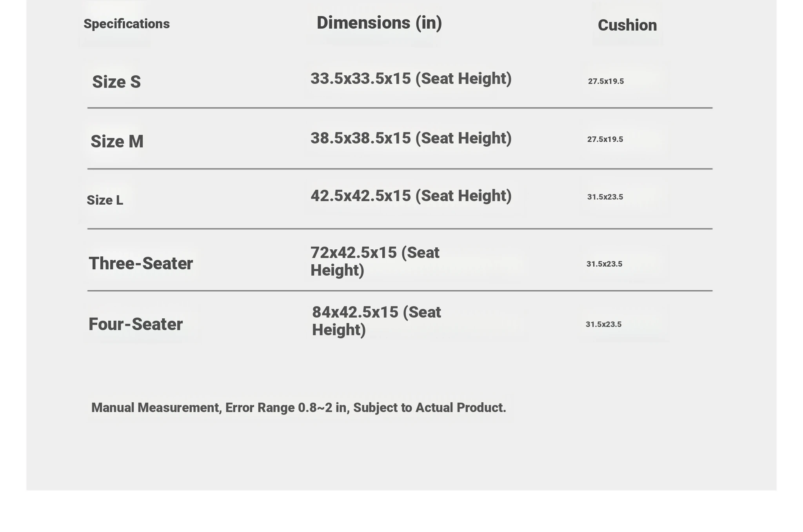The height and width of the screenshot is (532, 803).
Task: Select the Size S row label
Action: pos(116,82)
